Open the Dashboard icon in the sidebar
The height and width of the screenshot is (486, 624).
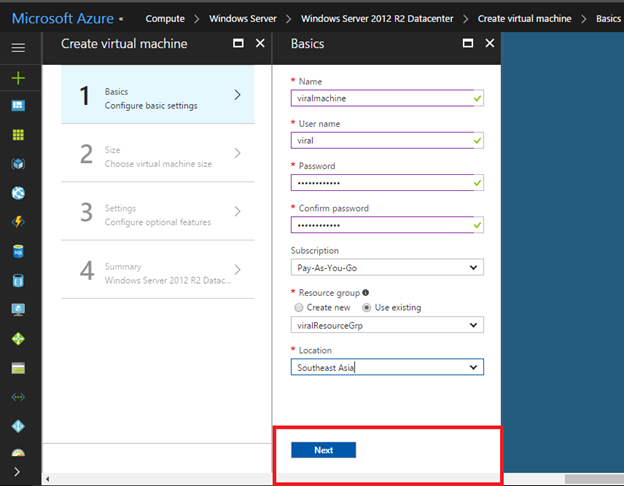point(19,106)
